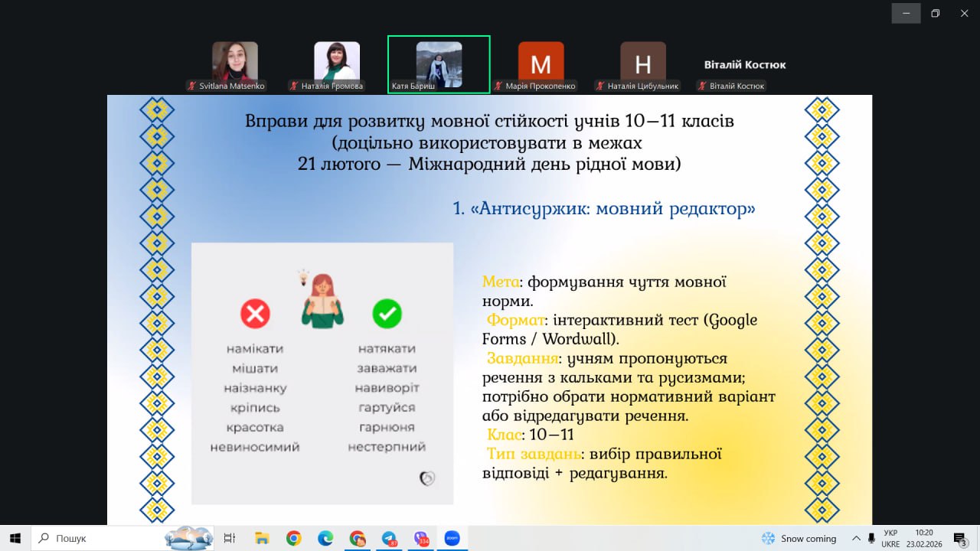The width and height of the screenshot is (980, 551).
Task: Open the Zoom app in taskbar
Action: pyautogui.click(x=452, y=538)
